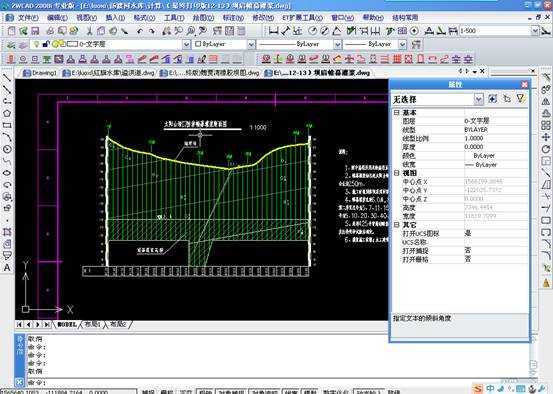Viewport: 553px width, 394px height.
Task: Open the layer dropdown showing 0-文字层
Action: (x=187, y=44)
